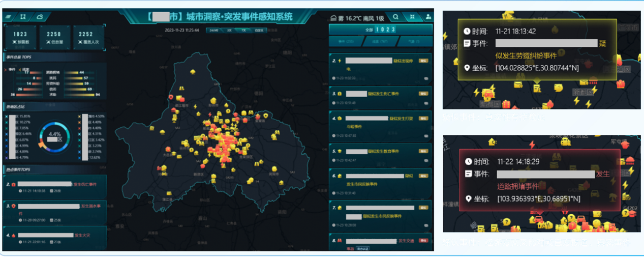Viewport: 644px width, 257px height.
Task: Toggle the 10.27% district legend entry
Action: (x=18, y=122)
